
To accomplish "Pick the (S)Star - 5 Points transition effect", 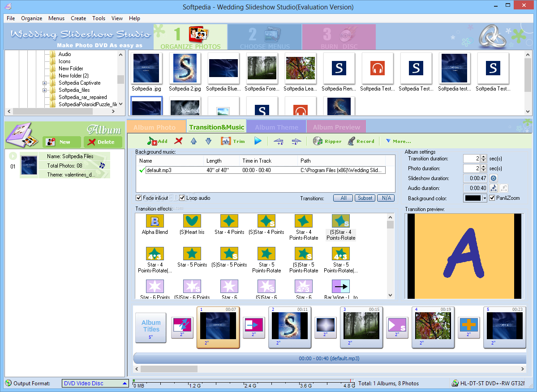I will (229, 257).
